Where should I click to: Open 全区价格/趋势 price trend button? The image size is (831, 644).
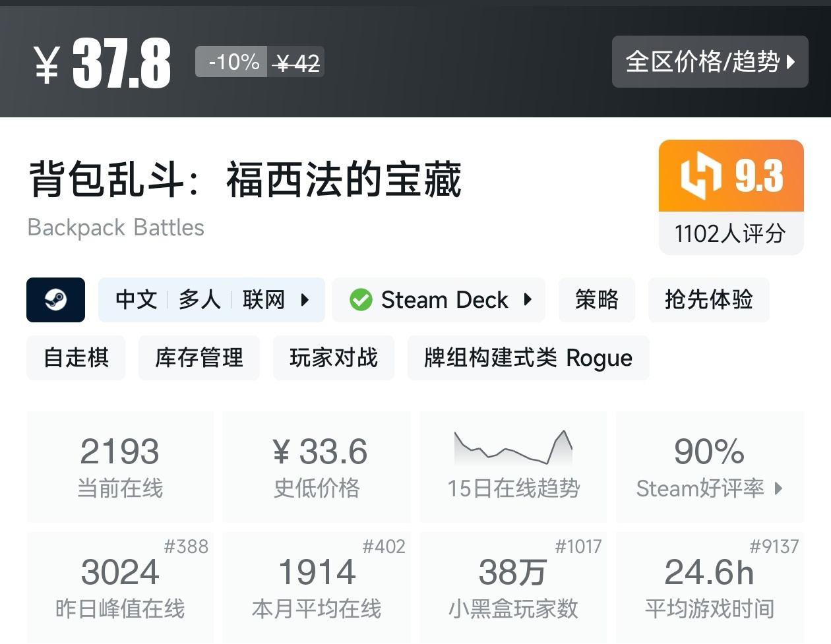[x=710, y=62]
